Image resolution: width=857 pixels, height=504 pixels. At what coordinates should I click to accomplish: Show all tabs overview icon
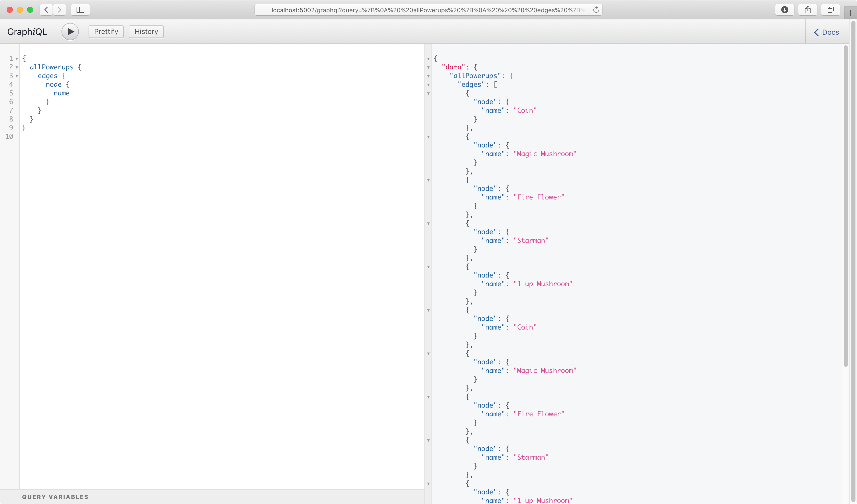point(830,9)
